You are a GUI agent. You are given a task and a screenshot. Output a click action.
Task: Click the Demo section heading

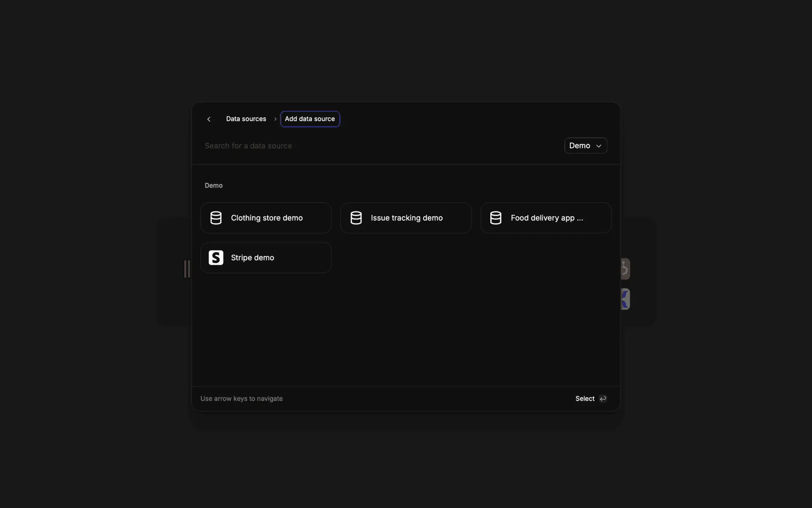(214, 185)
